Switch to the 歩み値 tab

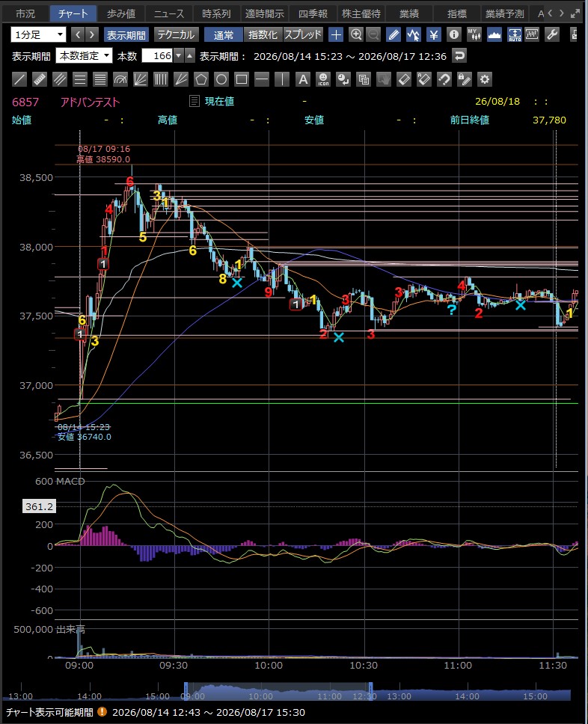pos(121,14)
